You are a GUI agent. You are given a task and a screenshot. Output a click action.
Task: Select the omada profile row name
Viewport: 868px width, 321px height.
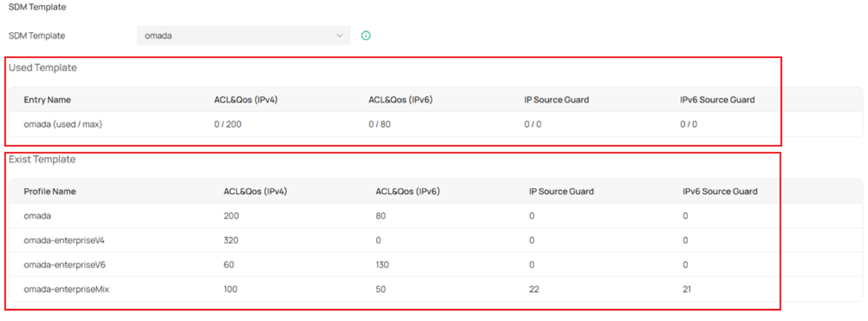[37, 216]
